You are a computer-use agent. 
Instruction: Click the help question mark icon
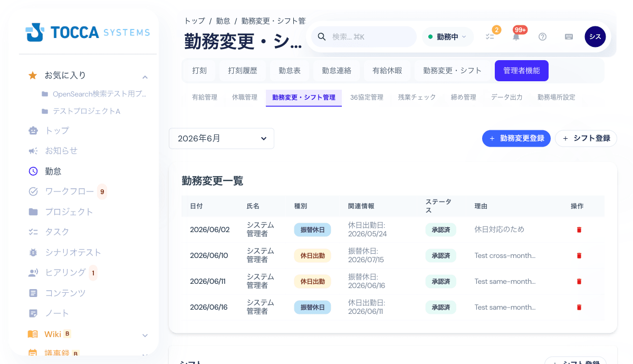click(542, 37)
